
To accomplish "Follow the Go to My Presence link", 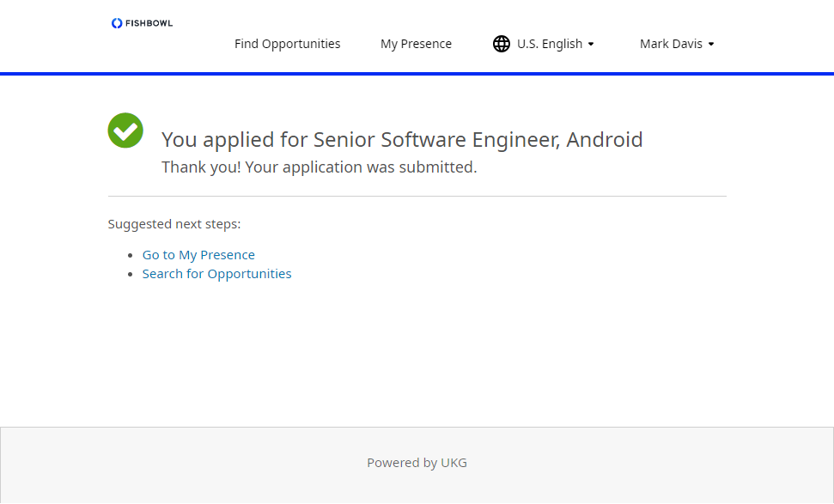I will pyautogui.click(x=198, y=255).
